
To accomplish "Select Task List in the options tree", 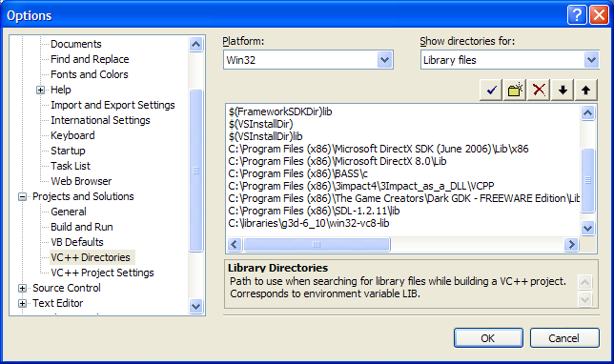I will pyautogui.click(x=71, y=166).
